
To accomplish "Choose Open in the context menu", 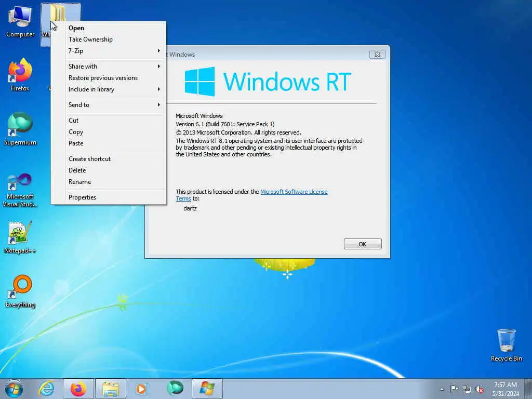I will (x=109, y=28).
